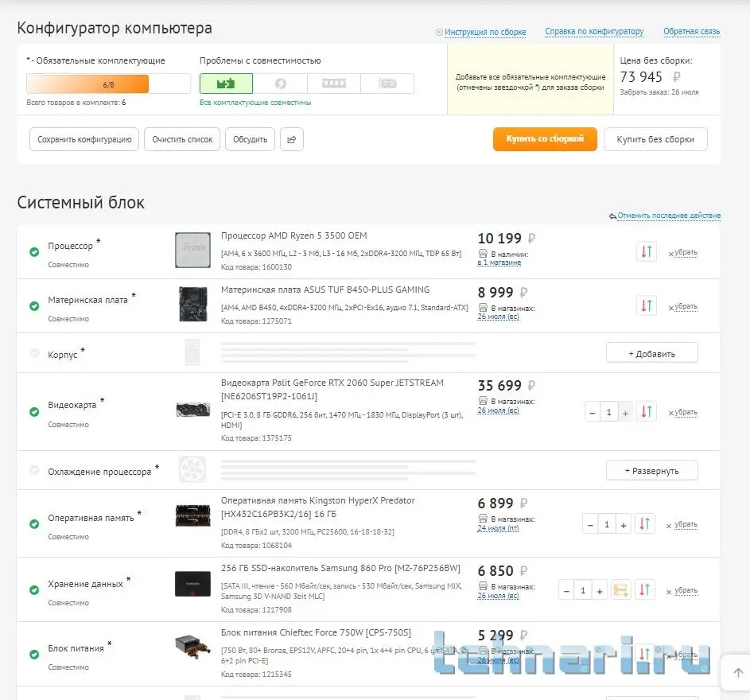Image resolution: width=750 pixels, height=700 pixels.
Task: Click the Корпус category label
Action: click(x=62, y=355)
